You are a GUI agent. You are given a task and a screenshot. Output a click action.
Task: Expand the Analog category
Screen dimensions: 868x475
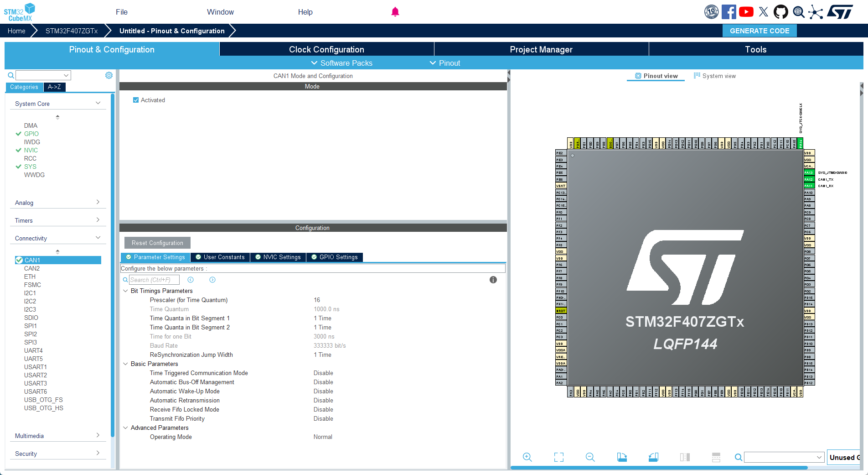click(57, 203)
